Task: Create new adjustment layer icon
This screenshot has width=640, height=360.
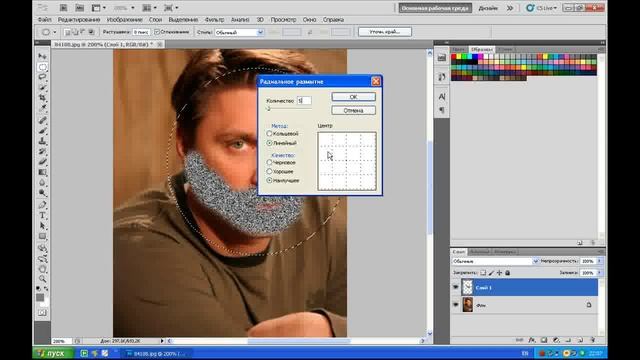Action: [x=556, y=340]
